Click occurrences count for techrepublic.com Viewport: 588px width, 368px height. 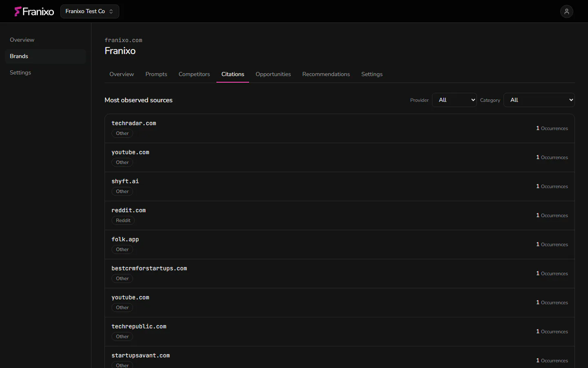pyautogui.click(x=552, y=332)
